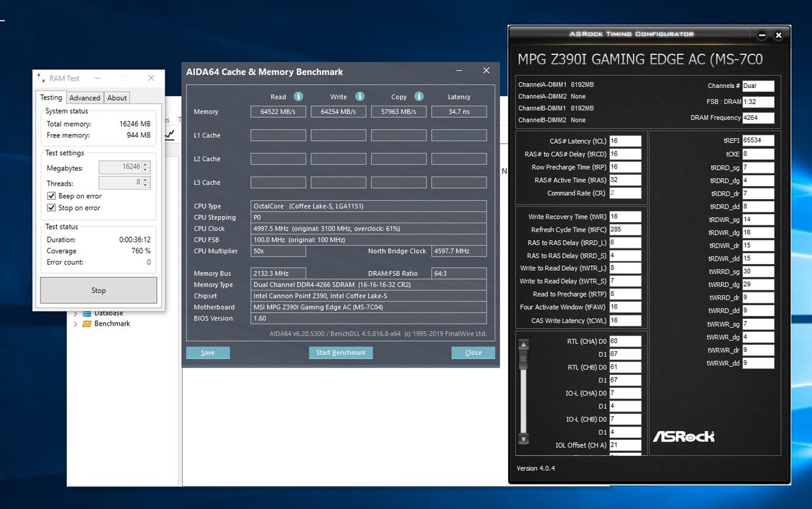The image size is (812, 509).
Task: Click the CAS# Latency (tCL) field
Action: [625, 141]
